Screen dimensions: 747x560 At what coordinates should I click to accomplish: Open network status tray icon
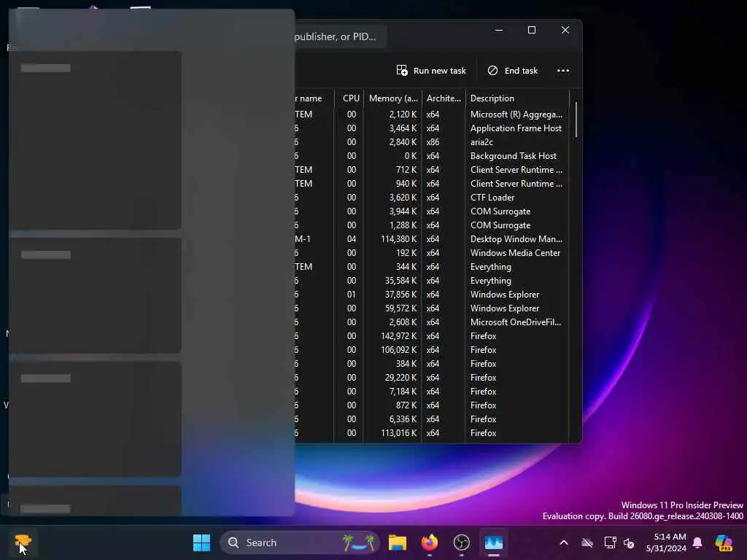609,542
